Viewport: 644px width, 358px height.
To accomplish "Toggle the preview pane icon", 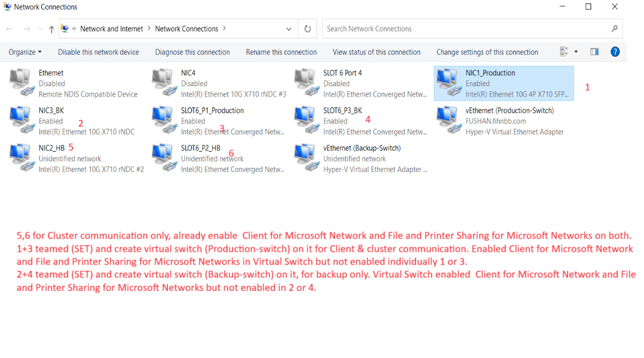I will pos(594,52).
